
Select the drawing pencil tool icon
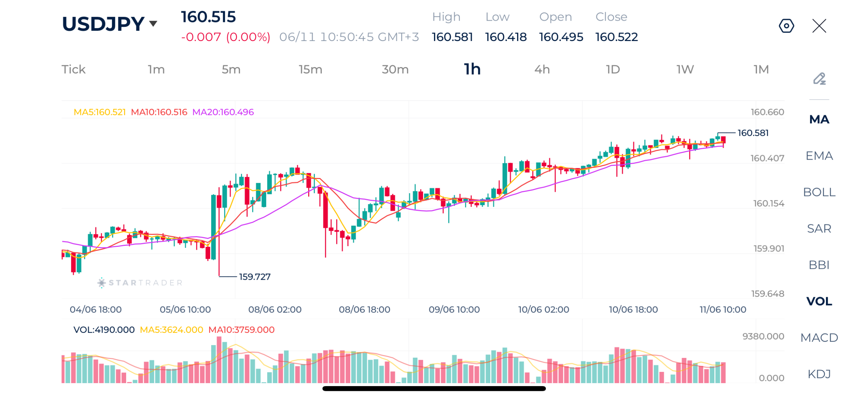click(819, 79)
